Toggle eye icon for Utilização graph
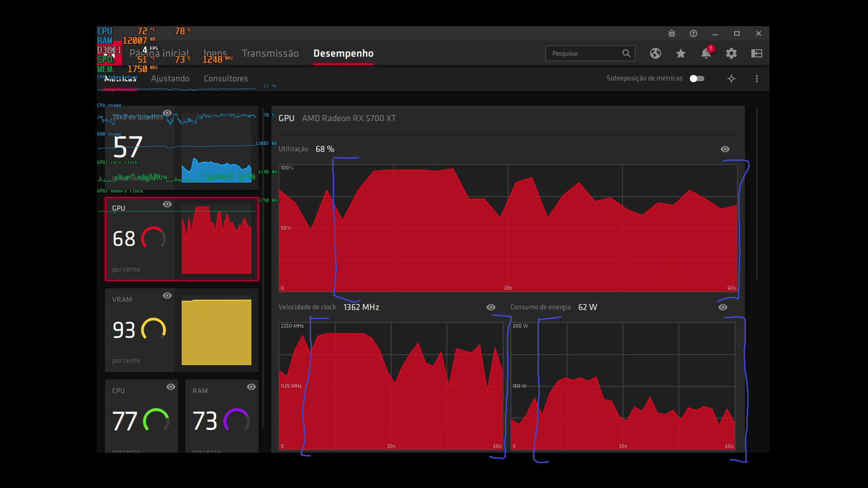Viewport: 868px width, 488px height. coord(725,149)
